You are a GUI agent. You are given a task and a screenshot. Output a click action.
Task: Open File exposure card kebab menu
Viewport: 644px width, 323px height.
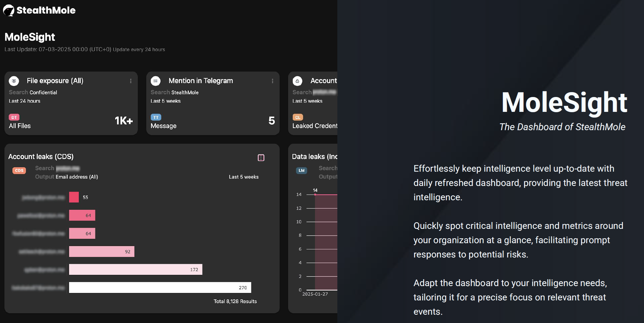pyautogui.click(x=131, y=81)
